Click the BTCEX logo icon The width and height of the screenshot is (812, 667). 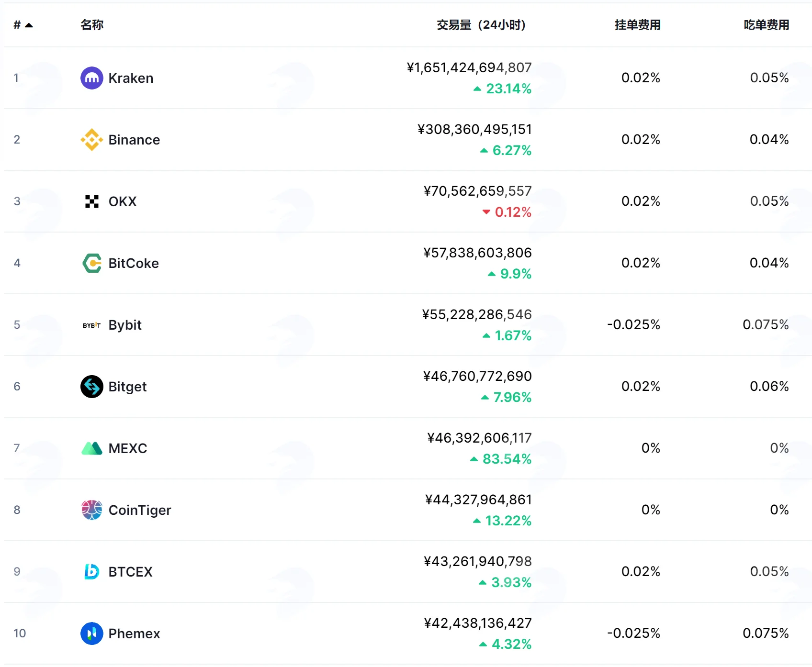pyautogui.click(x=92, y=572)
